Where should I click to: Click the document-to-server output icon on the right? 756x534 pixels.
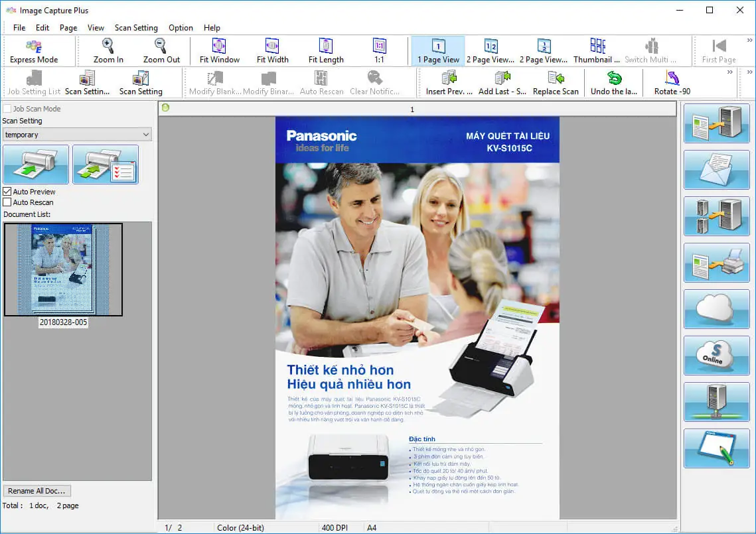(716, 123)
